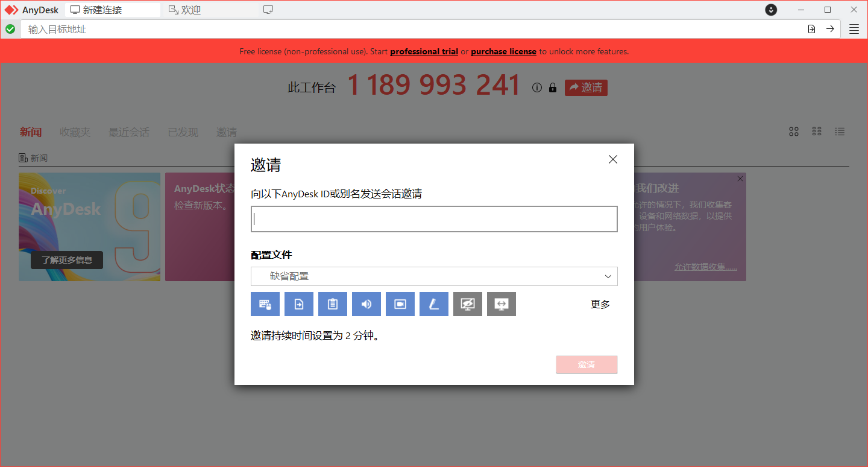Switch to the 新建连接 tab

[x=113, y=10]
